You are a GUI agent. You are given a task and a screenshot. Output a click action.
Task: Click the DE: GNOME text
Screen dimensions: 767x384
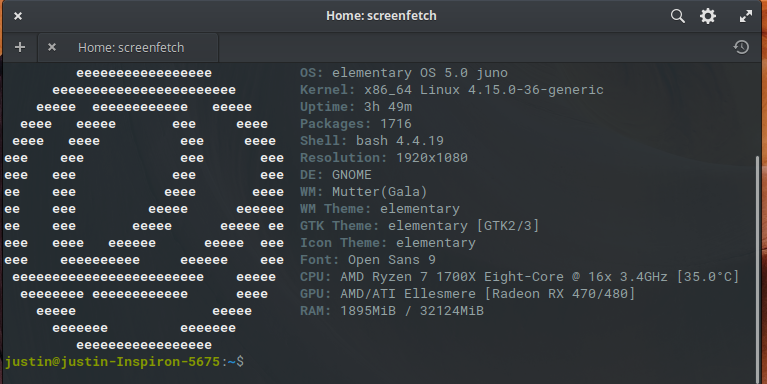[x=336, y=175]
